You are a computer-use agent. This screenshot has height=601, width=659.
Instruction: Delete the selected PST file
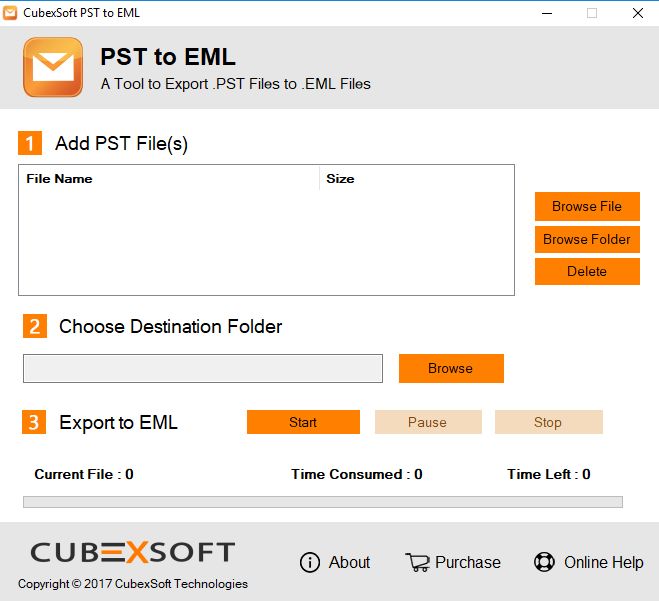click(587, 272)
